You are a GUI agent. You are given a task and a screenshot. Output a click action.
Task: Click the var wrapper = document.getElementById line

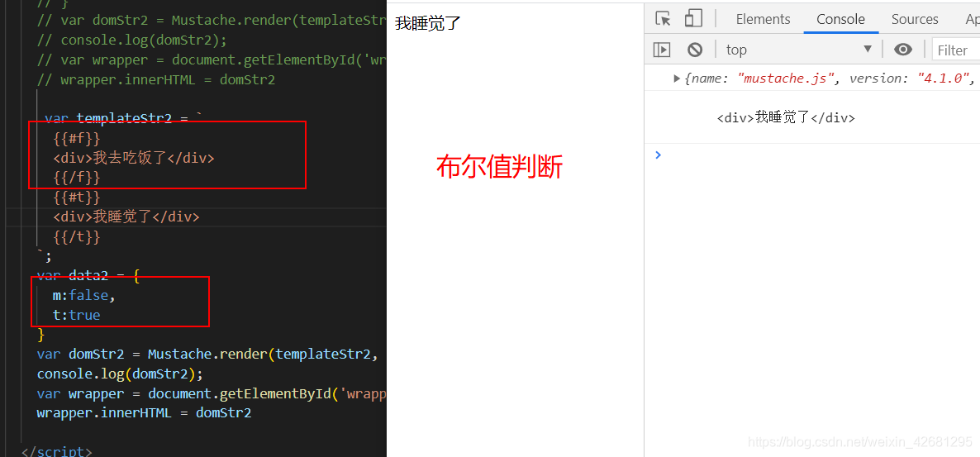(x=212, y=393)
